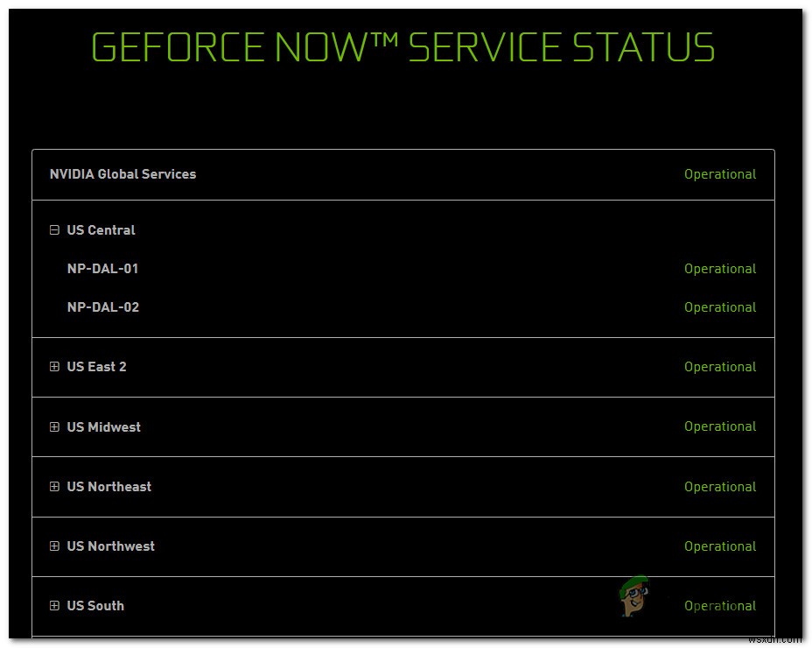Click the Operational label for US Northwest
This screenshot has width=812, height=648.
720,546
